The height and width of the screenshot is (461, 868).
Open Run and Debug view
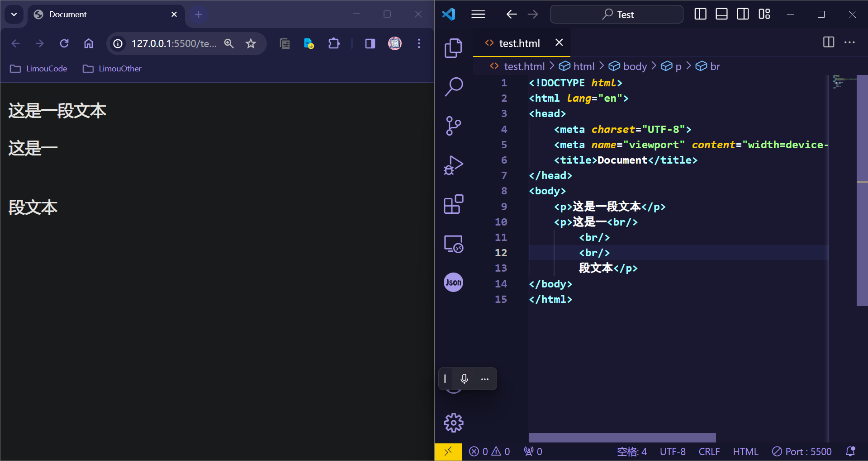click(453, 165)
